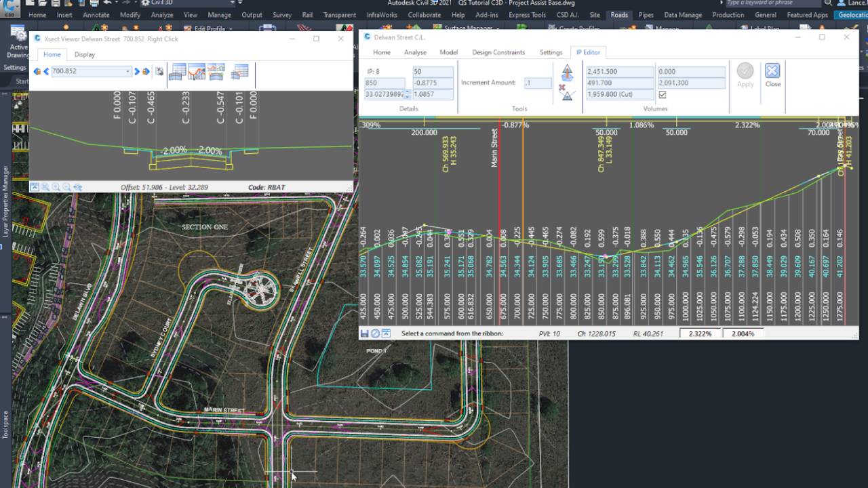Viewport: 868px width, 488px height.
Task: Select the IP Editor tab
Action: 588,52
